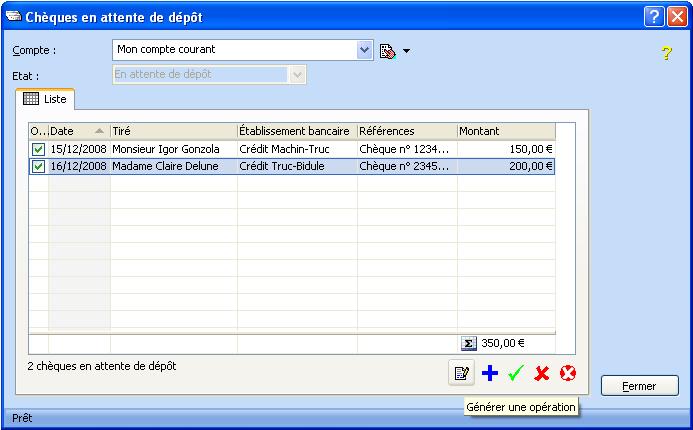Sort by the Date column header
This screenshot has width=693, height=430.
78,131
